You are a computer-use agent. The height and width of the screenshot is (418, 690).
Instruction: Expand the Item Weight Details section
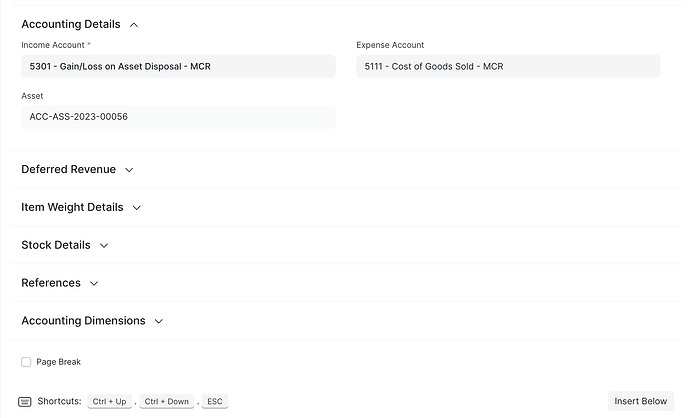72,208
